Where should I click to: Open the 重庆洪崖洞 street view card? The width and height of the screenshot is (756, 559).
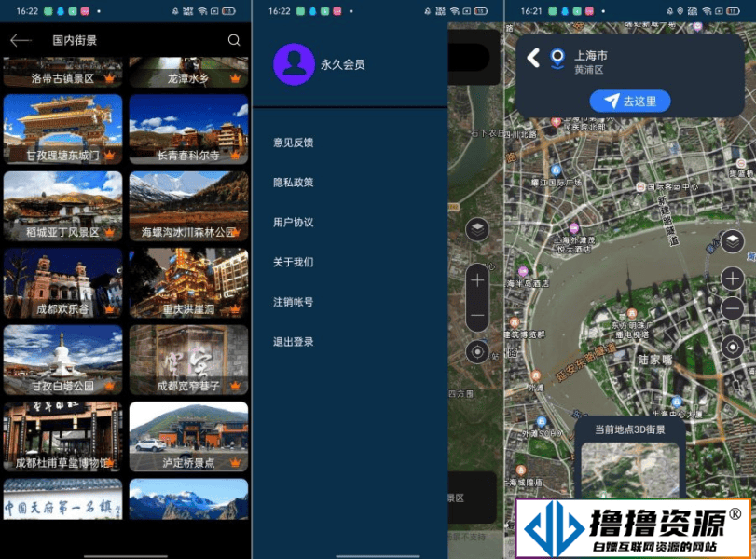click(x=188, y=283)
